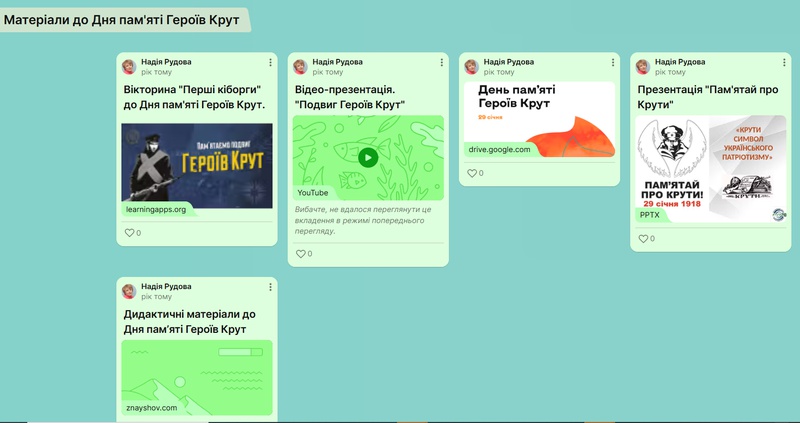Open three-dot menu on the Вікторина post
This screenshot has height=423, width=800.
tap(268, 62)
